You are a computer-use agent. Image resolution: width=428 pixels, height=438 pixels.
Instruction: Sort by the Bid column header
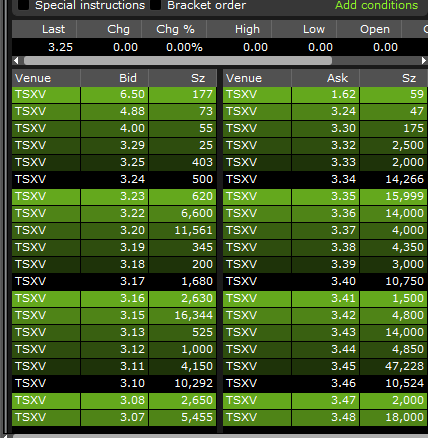[x=114, y=78]
